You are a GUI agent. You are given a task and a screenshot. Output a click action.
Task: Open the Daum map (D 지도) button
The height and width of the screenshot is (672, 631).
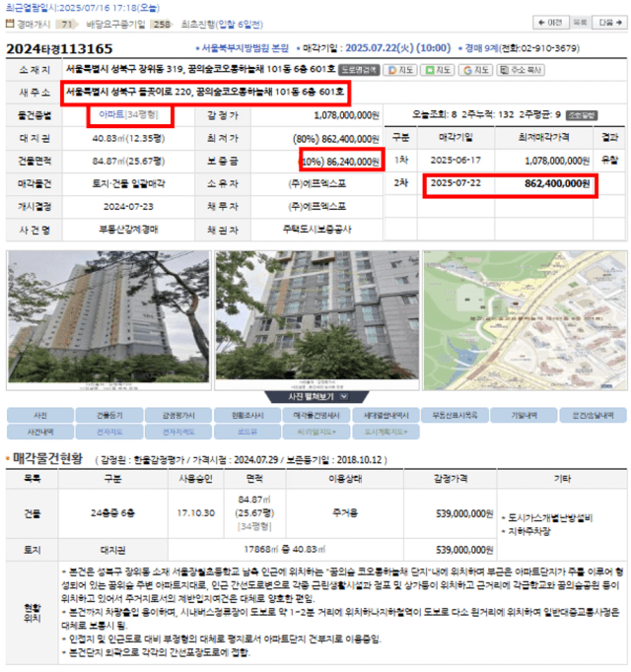pyautogui.click(x=399, y=70)
